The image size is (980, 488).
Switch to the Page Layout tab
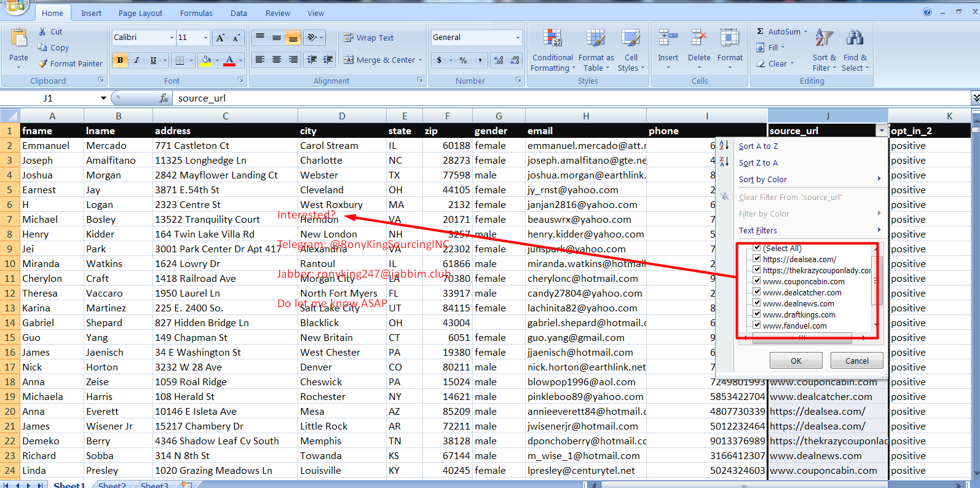pyautogui.click(x=140, y=13)
